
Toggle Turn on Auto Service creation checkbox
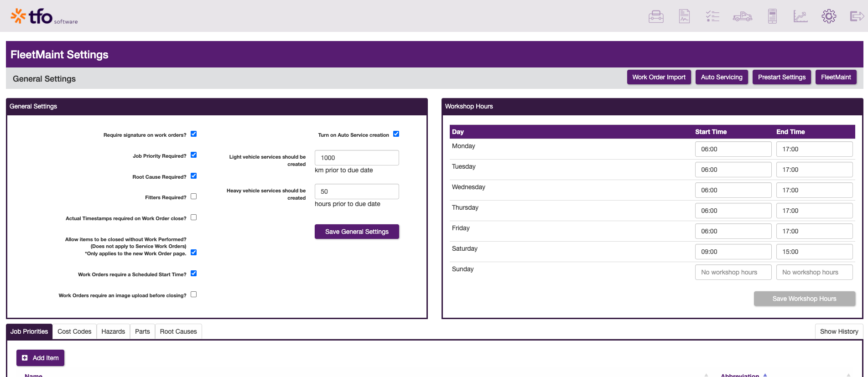[x=396, y=134]
